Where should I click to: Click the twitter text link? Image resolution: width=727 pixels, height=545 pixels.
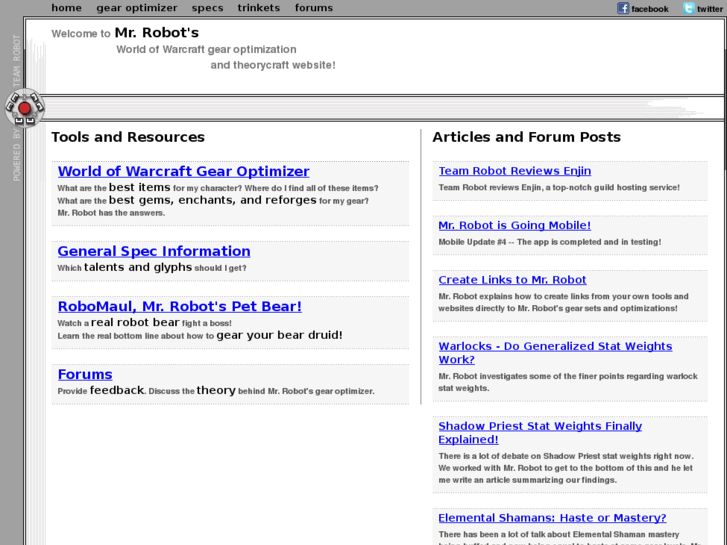[709, 9]
